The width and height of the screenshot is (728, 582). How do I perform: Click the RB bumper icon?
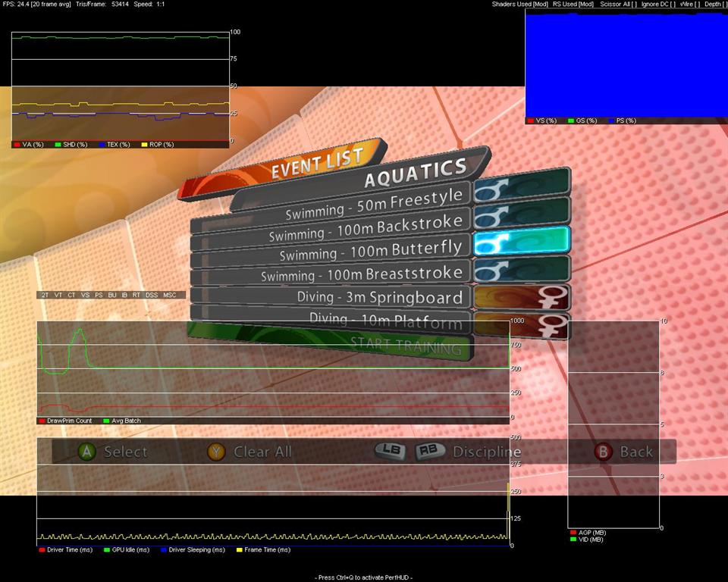point(429,450)
